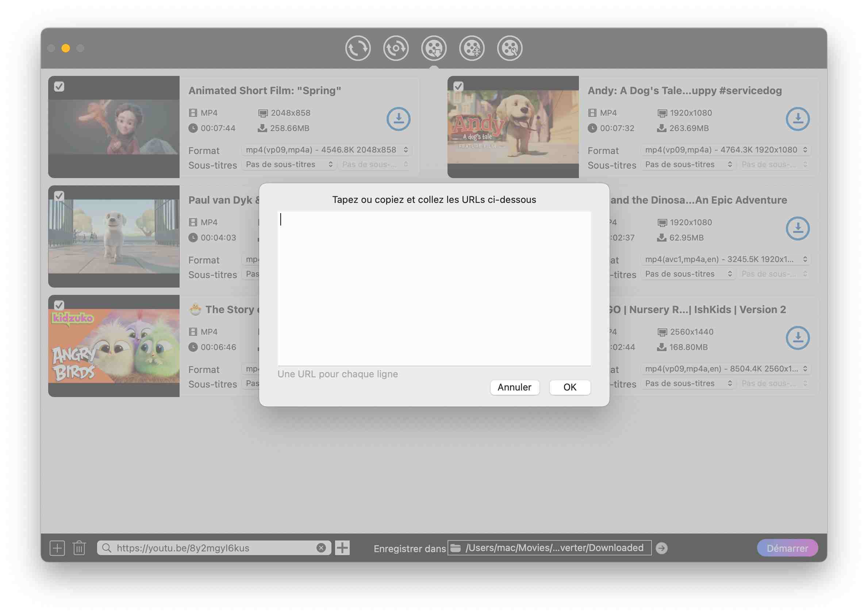Image resolution: width=868 pixels, height=616 pixels.
Task: Click the add multiple URLs square plus icon
Action: click(x=57, y=548)
